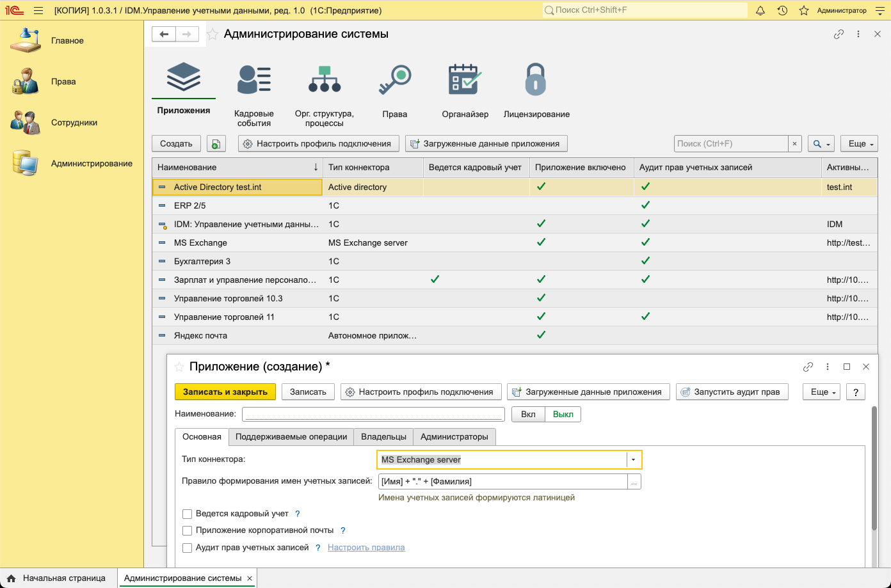This screenshot has width=891, height=588.
Task: Open account name rule editor ellipsis button
Action: (x=634, y=482)
